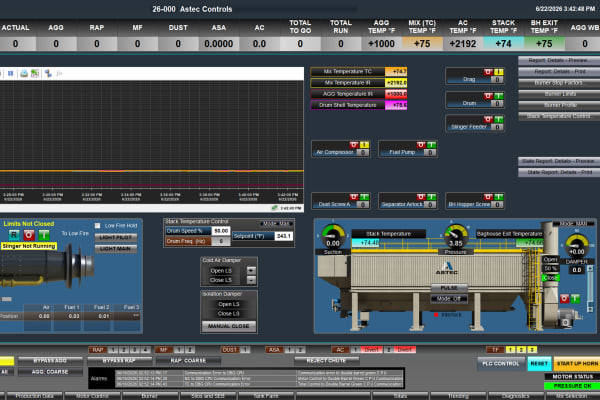Click baghouse PULSE button

(x=449, y=288)
